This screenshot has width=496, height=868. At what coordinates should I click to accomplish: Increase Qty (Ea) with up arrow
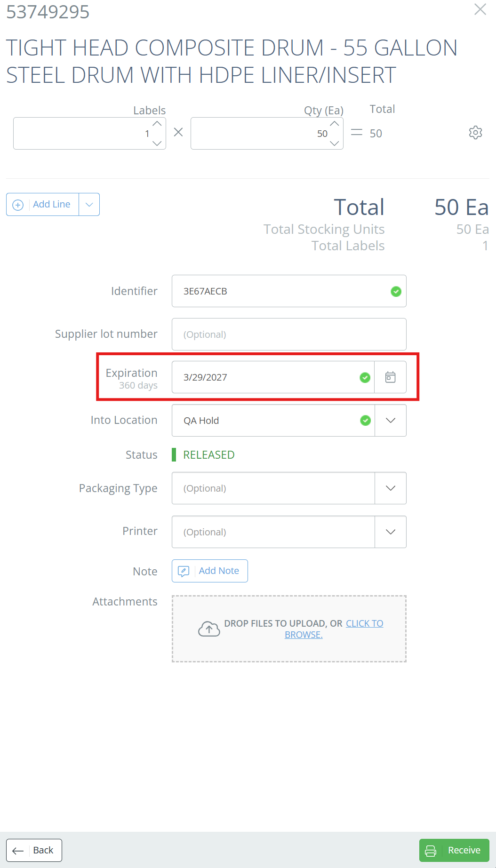pyautogui.click(x=335, y=124)
